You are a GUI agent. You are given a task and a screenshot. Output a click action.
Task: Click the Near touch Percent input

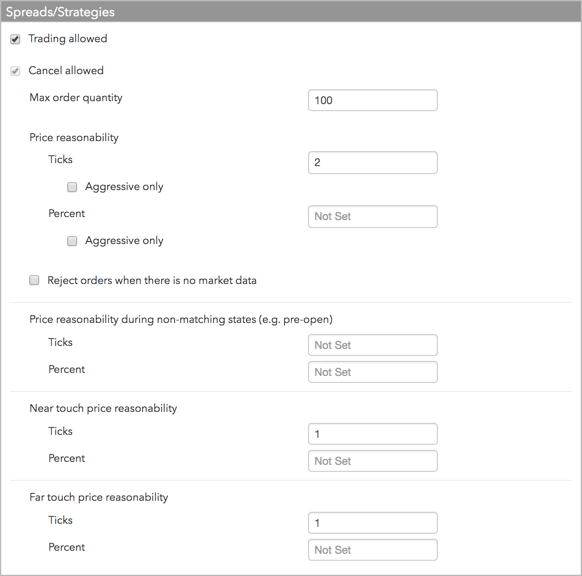373,461
